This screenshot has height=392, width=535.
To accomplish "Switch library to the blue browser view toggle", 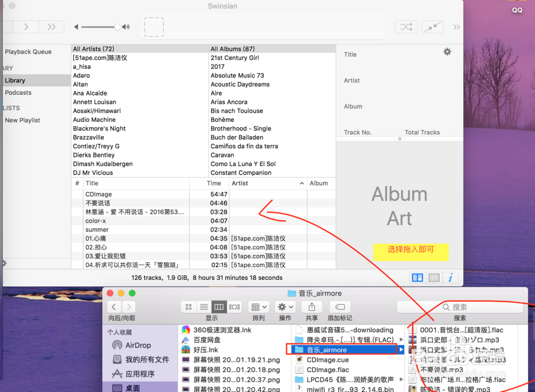I will (x=418, y=278).
